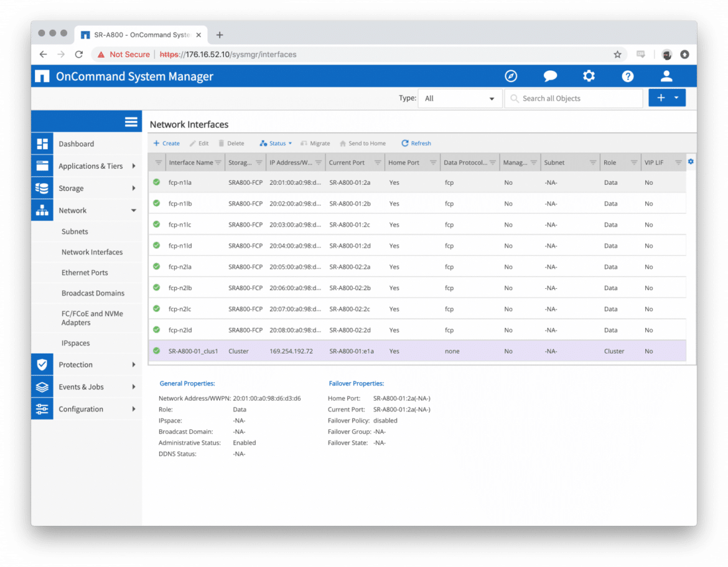Click the Migrate toolbar button

pos(315,144)
